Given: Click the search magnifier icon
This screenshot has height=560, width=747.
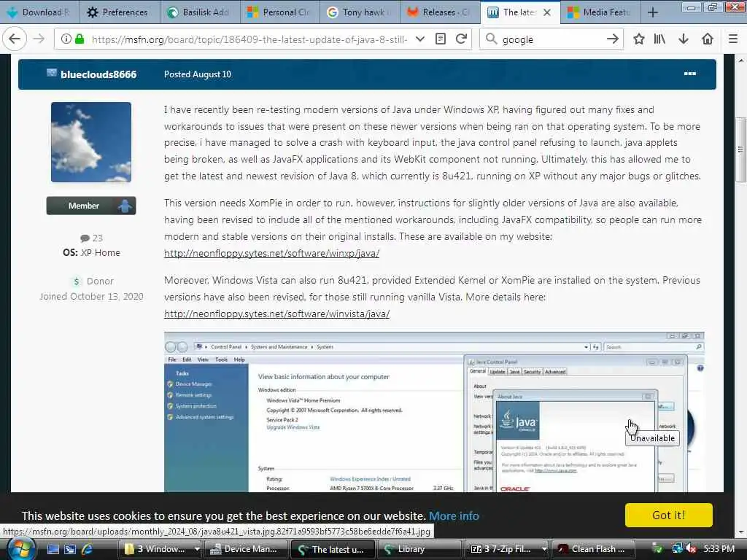Looking at the screenshot, I should coord(491,39).
